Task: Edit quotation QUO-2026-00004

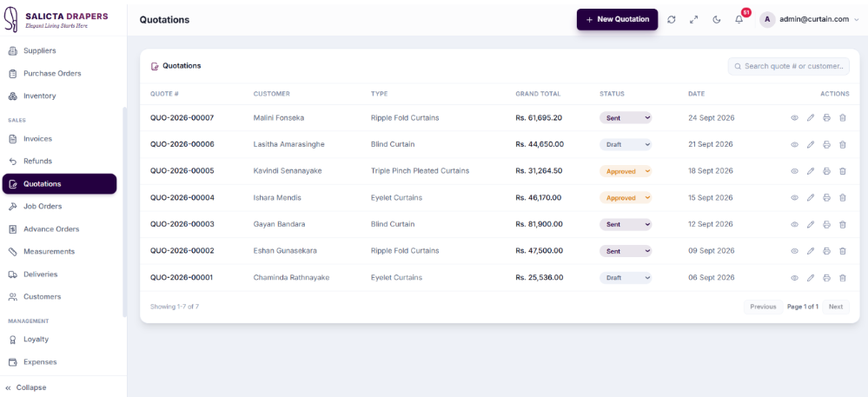Action: click(x=811, y=198)
